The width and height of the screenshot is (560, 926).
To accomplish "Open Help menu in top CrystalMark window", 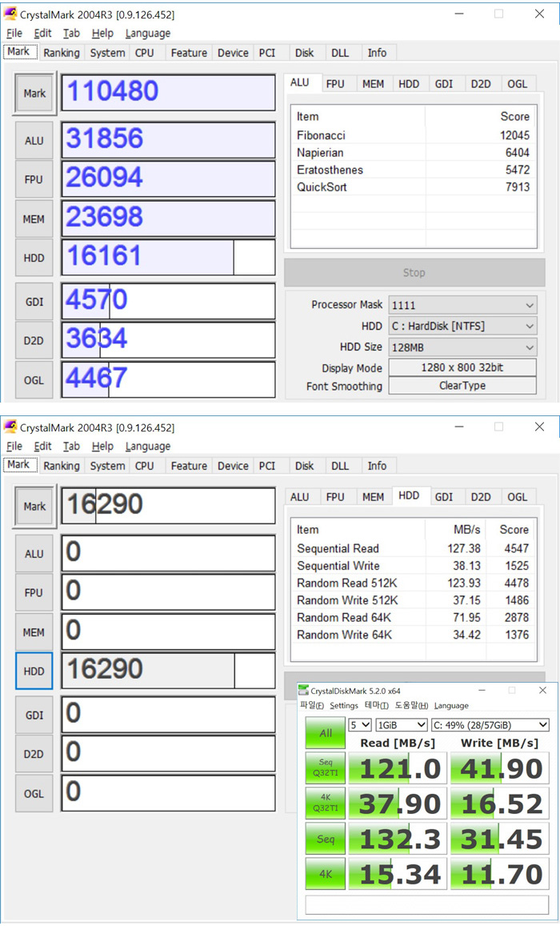I will 102,34.
